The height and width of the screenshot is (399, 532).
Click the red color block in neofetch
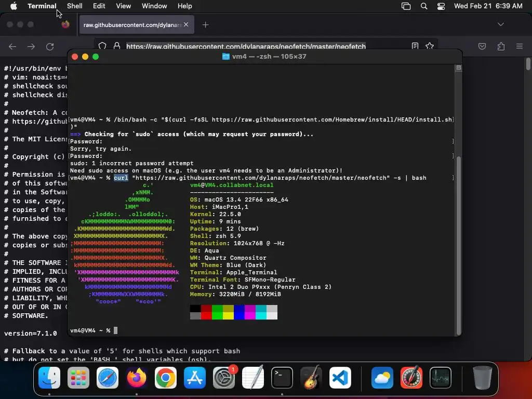(x=206, y=312)
